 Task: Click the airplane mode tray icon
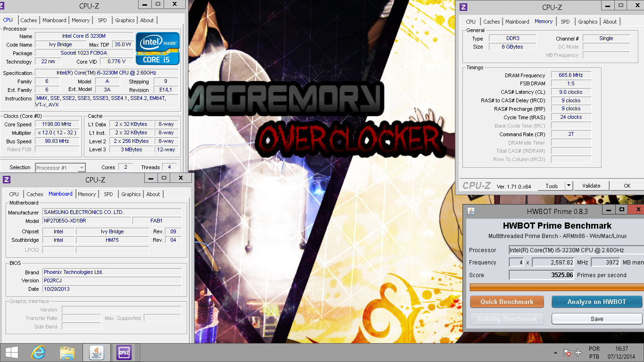[x=578, y=353]
